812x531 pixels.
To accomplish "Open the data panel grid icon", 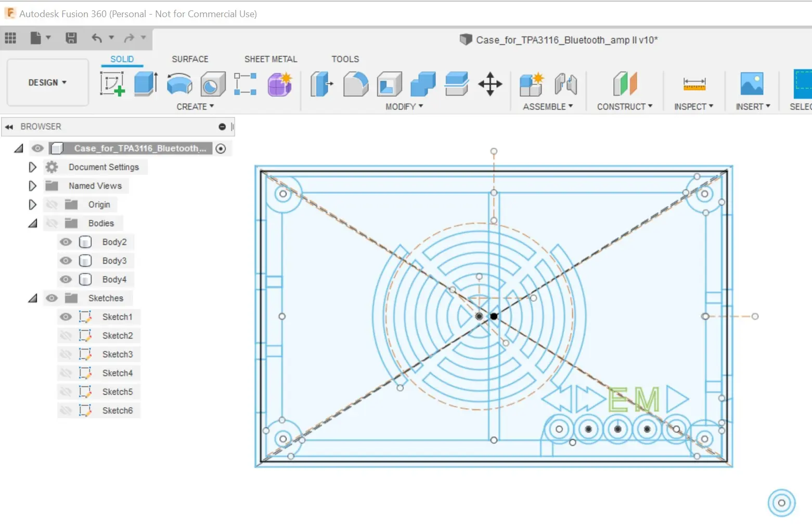I will (x=10, y=38).
